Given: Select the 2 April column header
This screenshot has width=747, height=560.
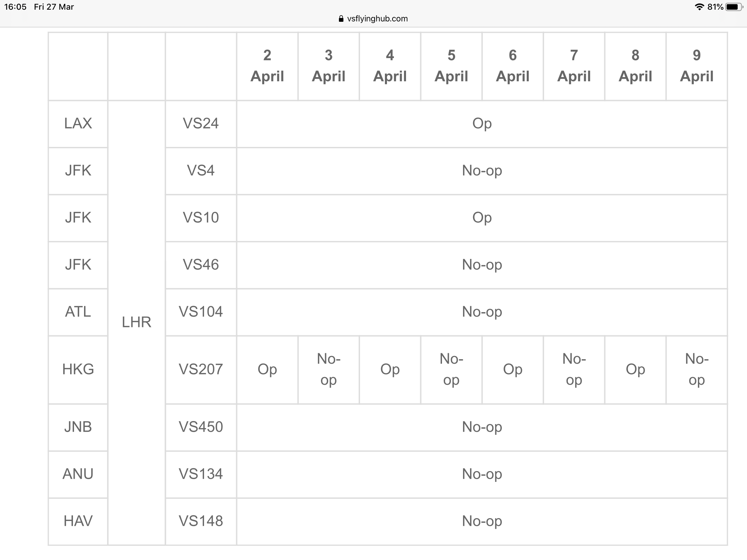Looking at the screenshot, I should 267,66.
